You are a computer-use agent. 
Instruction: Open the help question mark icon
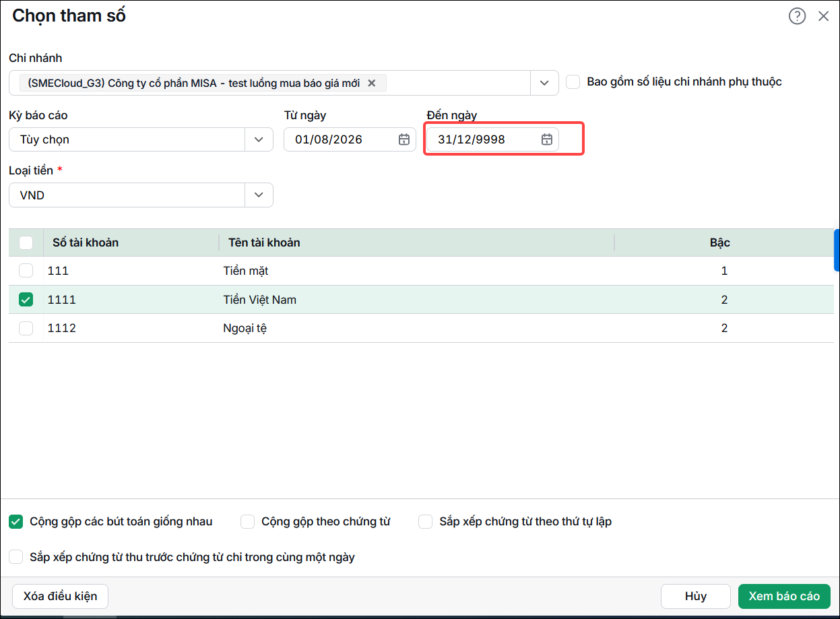(x=797, y=16)
